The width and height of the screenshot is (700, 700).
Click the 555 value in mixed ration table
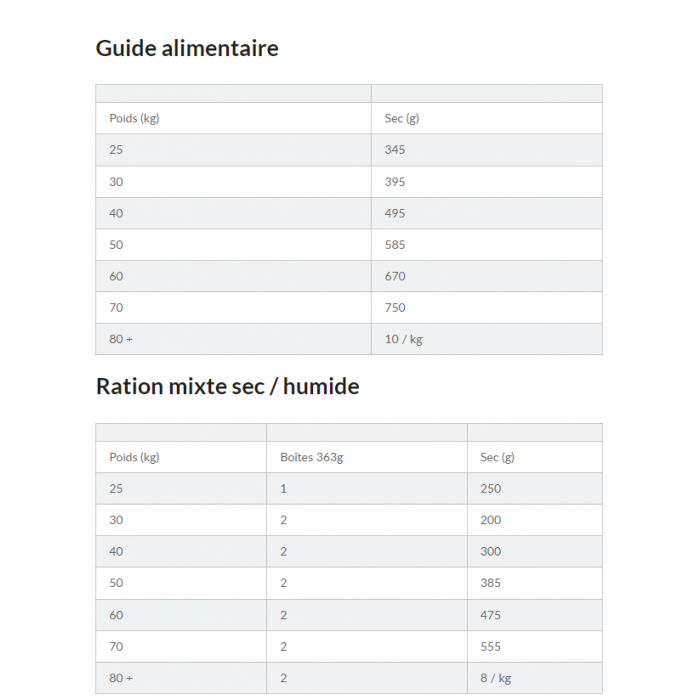(x=490, y=646)
